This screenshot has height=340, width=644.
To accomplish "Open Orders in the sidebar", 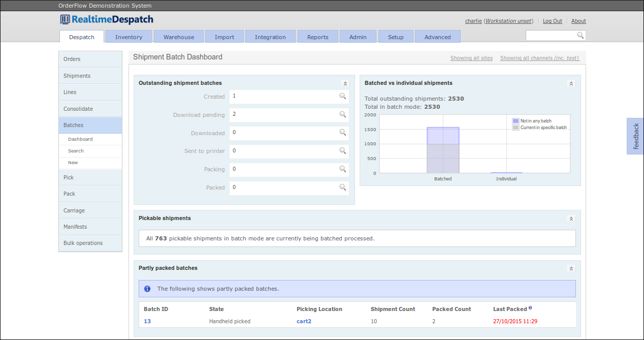I will click(90, 59).
